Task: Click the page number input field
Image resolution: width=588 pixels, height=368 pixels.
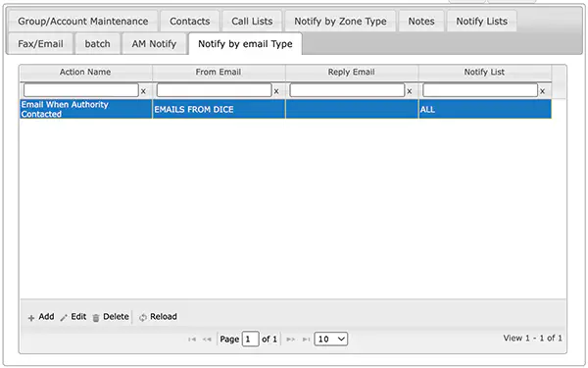Action: click(251, 340)
